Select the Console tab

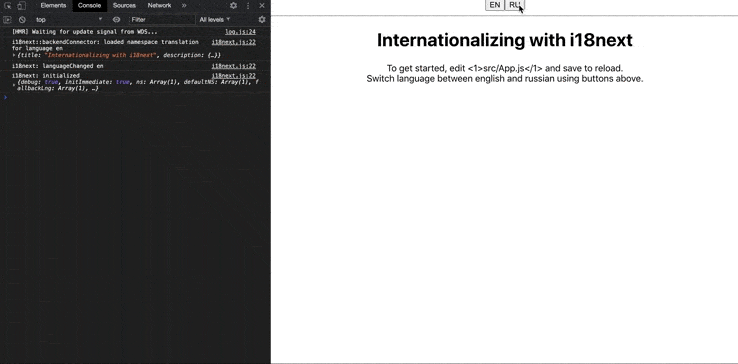coord(89,6)
